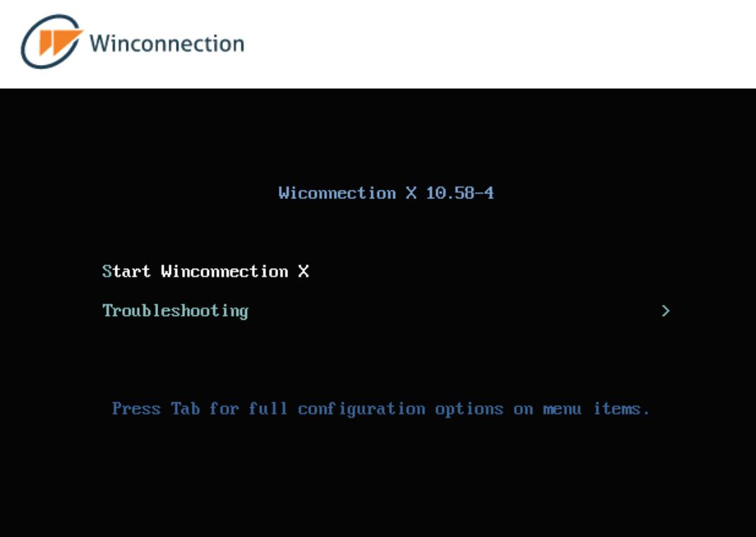Click the Press Tab configuration hint text
Viewport: 756px width, 537px height.
pos(381,409)
